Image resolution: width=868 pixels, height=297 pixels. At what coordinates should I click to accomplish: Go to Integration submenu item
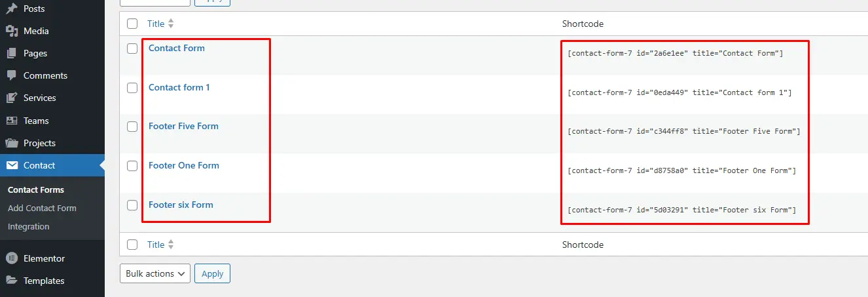28,226
